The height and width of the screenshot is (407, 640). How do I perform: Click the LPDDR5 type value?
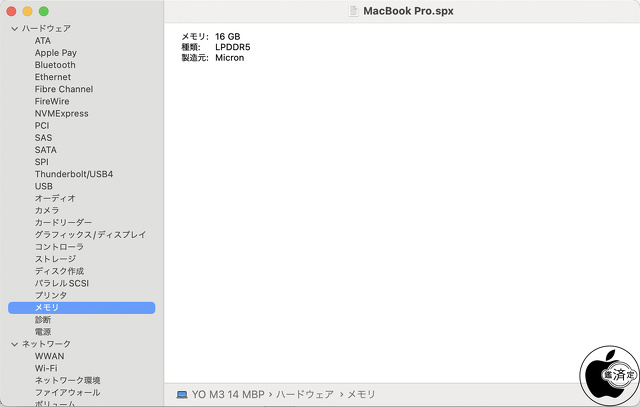coord(233,47)
